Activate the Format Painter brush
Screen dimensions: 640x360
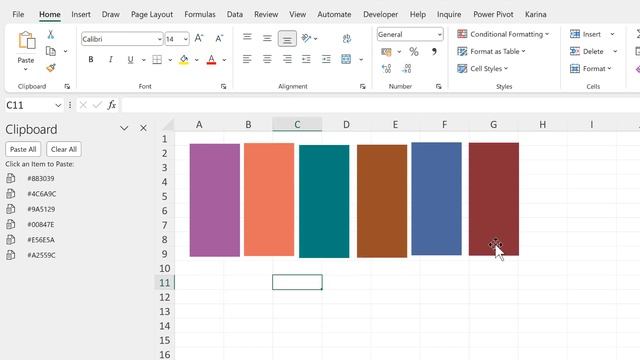(51, 68)
